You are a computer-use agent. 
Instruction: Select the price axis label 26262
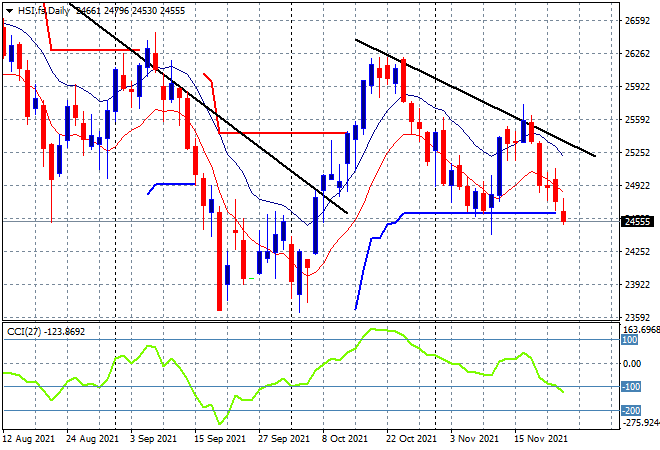[637, 54]
